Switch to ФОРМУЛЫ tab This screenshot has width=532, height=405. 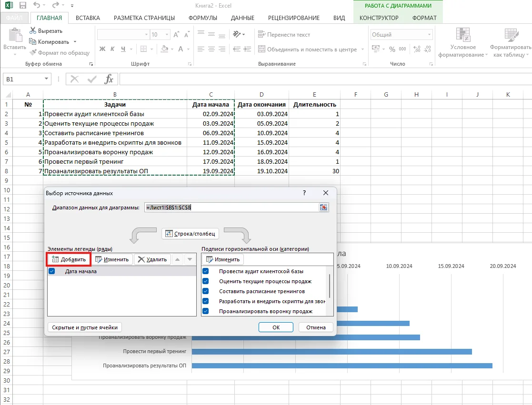(203, 18)
